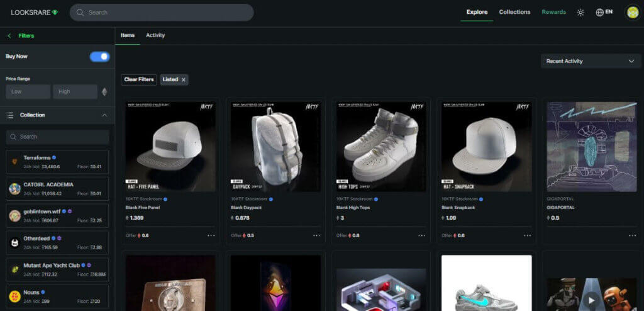Click the Mutant Ape Yacht Club avatar
The height and width of the screenshot is (311, 644).
[x=15, y=269]
